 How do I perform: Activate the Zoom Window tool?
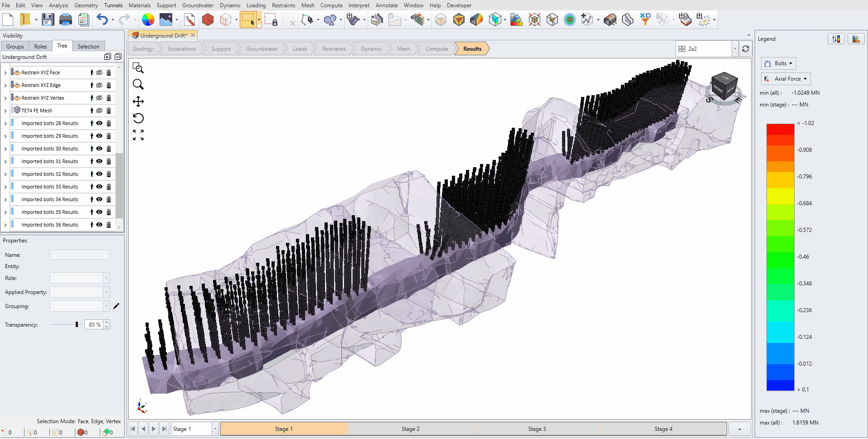(138, 68)
